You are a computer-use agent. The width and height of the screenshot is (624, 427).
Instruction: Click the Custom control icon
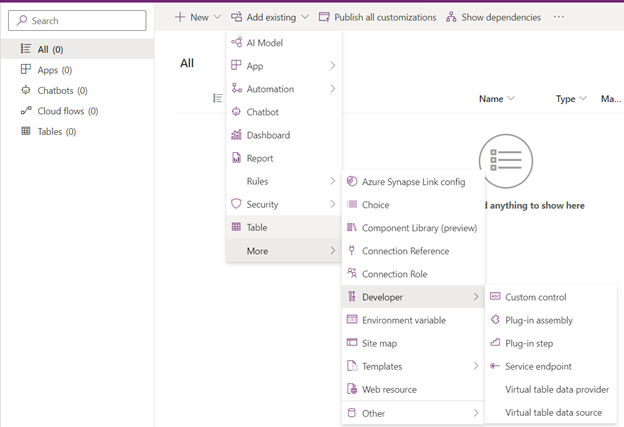pyautogui.click(x=495, y=296)
